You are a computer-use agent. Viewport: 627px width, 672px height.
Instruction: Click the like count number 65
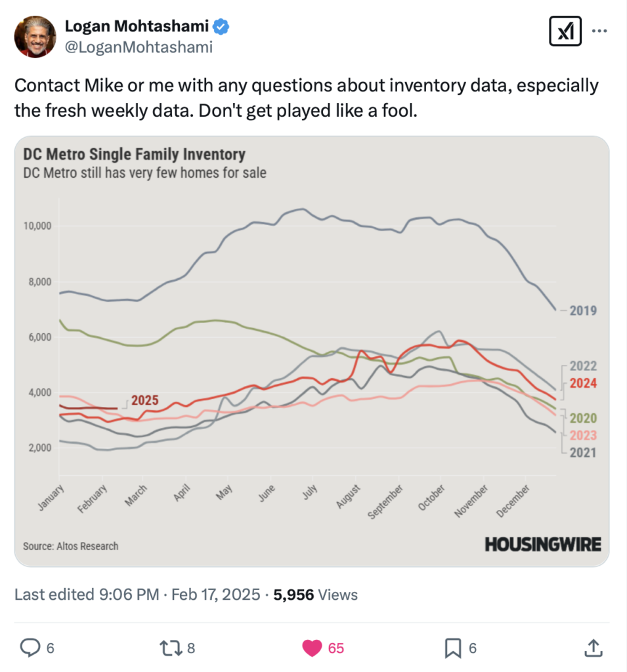point(335,648)
